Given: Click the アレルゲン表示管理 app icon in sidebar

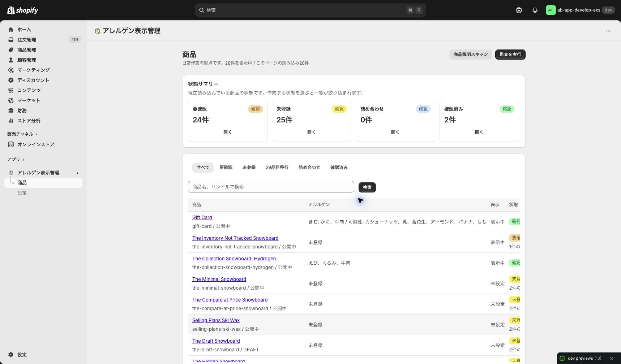Looking at the screenshot, I should click(11, 173).
